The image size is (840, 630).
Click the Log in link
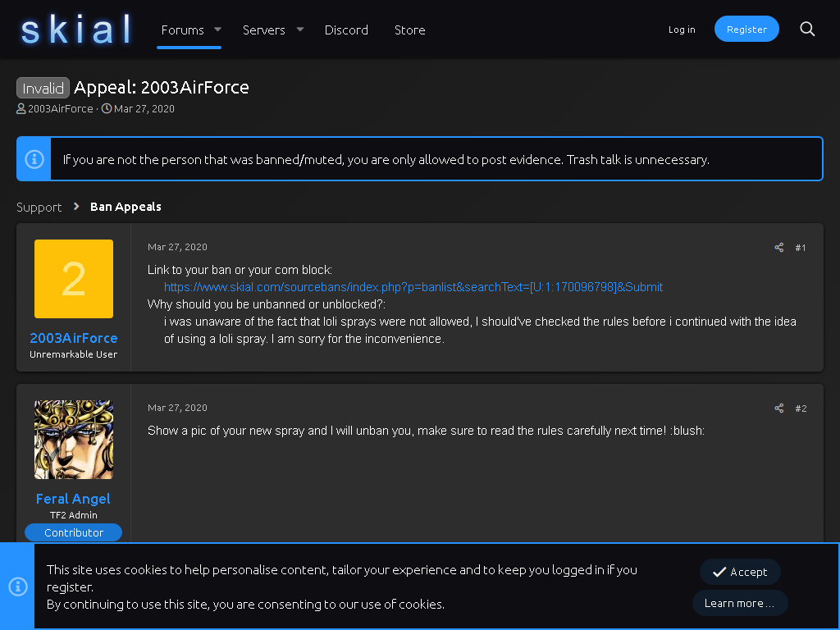click(x=682, y=30)
